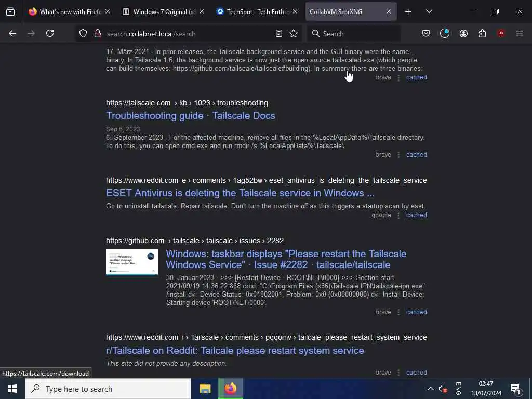Open Firefox account icon
Viewport: 532px width, 399px height.
point(463,33)
